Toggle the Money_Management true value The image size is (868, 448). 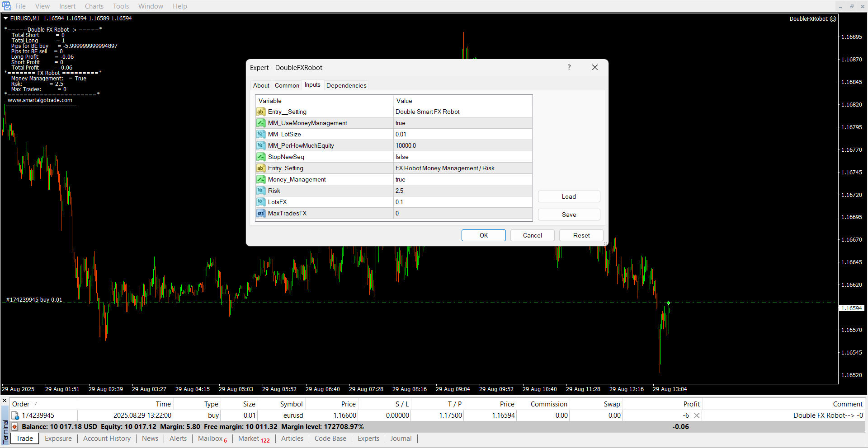coord(462,179)
